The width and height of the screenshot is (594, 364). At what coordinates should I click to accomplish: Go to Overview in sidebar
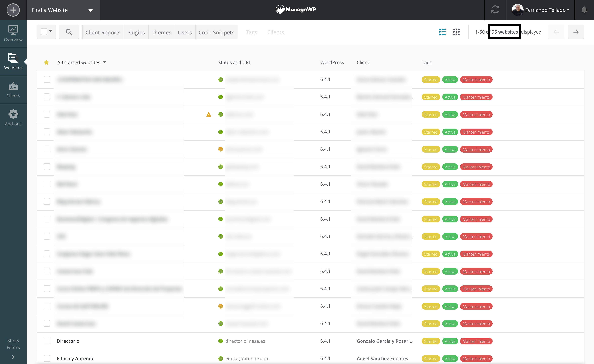click(x=13, y=34)
